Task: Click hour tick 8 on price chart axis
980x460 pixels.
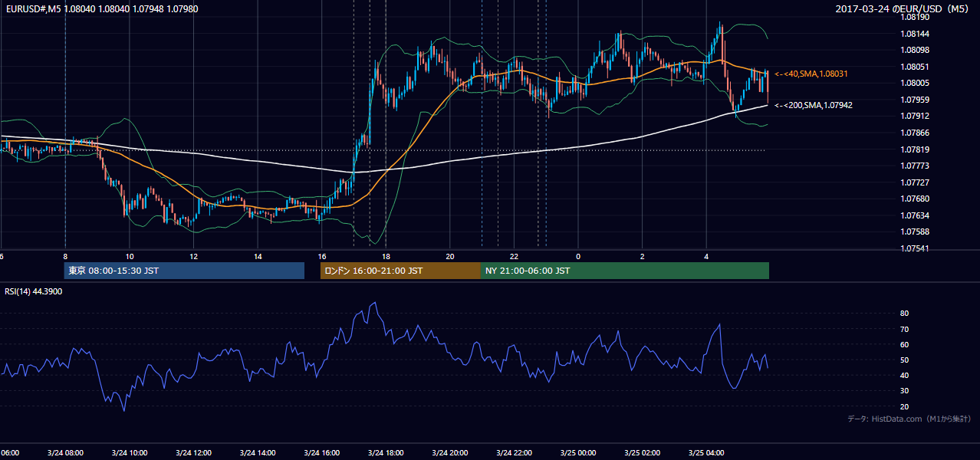Action: click(x=65, y=256)
